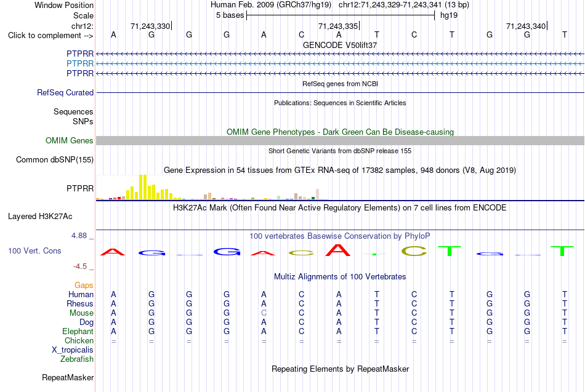Click the GTEx tissue expression bar chart

click(212, 187)
